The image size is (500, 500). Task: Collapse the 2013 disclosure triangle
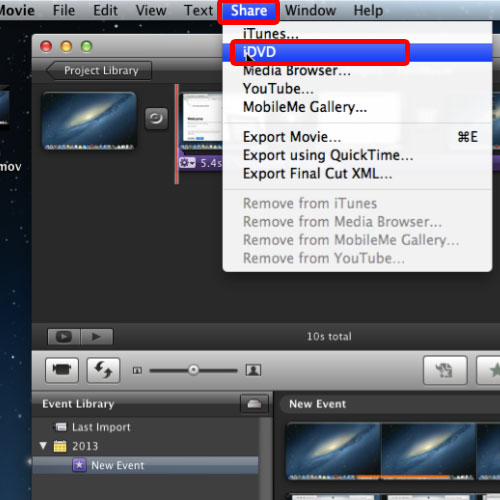click(43, 446)
